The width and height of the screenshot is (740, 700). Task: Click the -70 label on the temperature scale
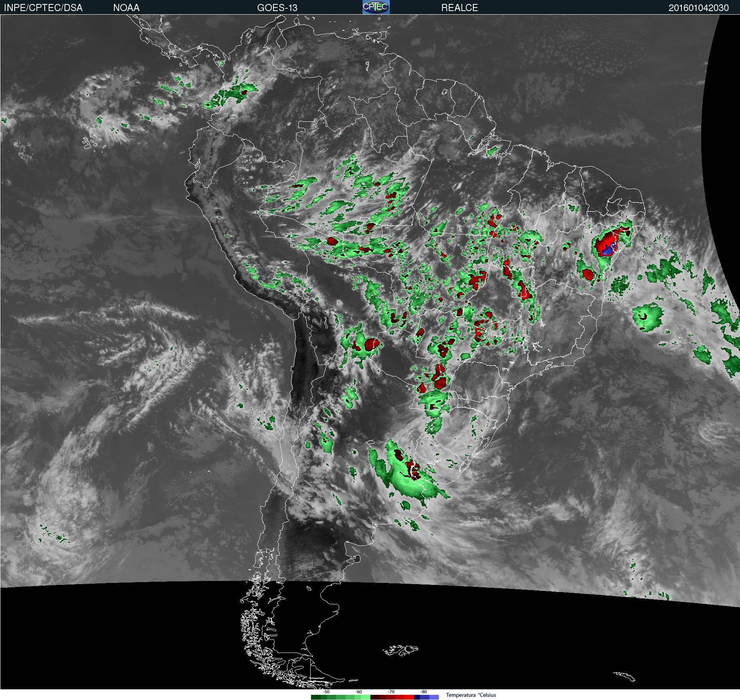pyautogui.click(x=391, y=692)
